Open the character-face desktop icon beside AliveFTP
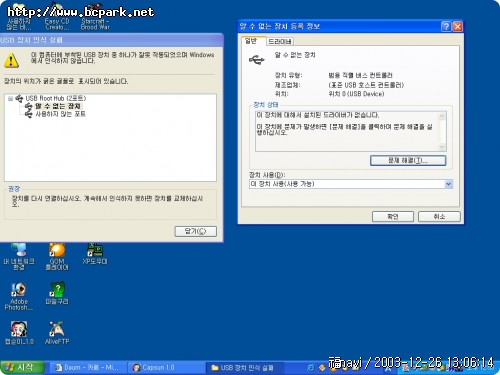500x375 pixels. pos(19,333)
